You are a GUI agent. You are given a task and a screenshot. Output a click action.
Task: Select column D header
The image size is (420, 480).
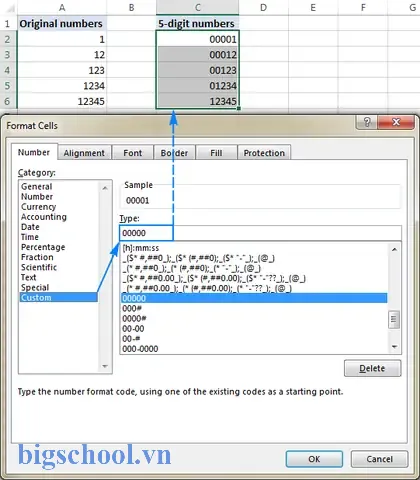pyautogui.click(x=263, y=8)
